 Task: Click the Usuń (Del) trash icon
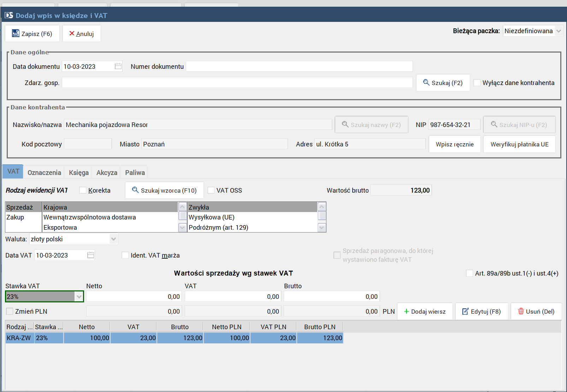(521, 312)
